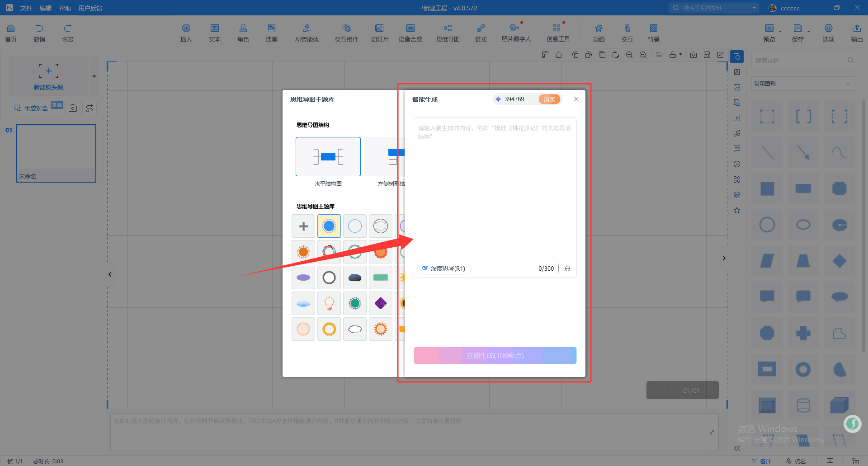Expand the right side panel arrow
Viewport: 868px width, 466px height.
724,258
